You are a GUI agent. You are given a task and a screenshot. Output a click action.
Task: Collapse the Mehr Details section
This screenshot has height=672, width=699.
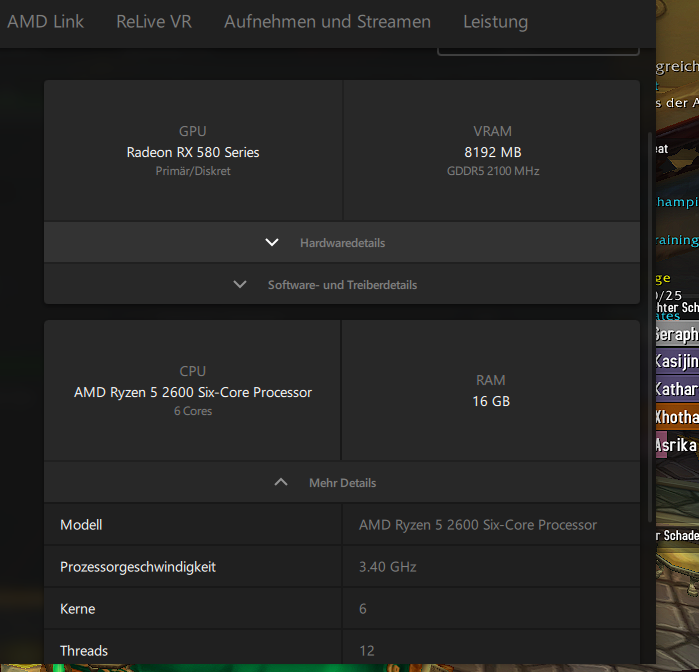(x=342, y=482)
